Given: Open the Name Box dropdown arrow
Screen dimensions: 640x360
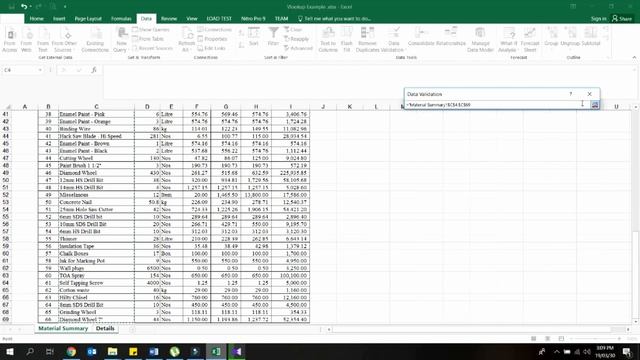Looking at the screenshot, I should 40,70.
